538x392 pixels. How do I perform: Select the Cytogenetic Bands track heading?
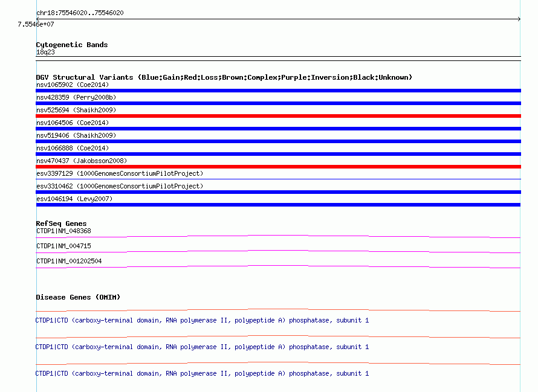pyautogui.click(x=72, y=45)
